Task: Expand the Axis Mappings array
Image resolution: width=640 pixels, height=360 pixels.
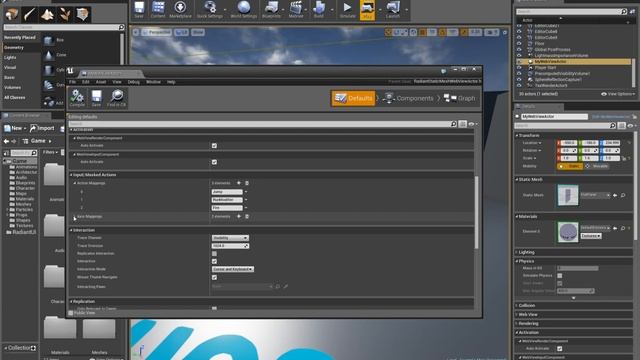Action: coord(75,217)
